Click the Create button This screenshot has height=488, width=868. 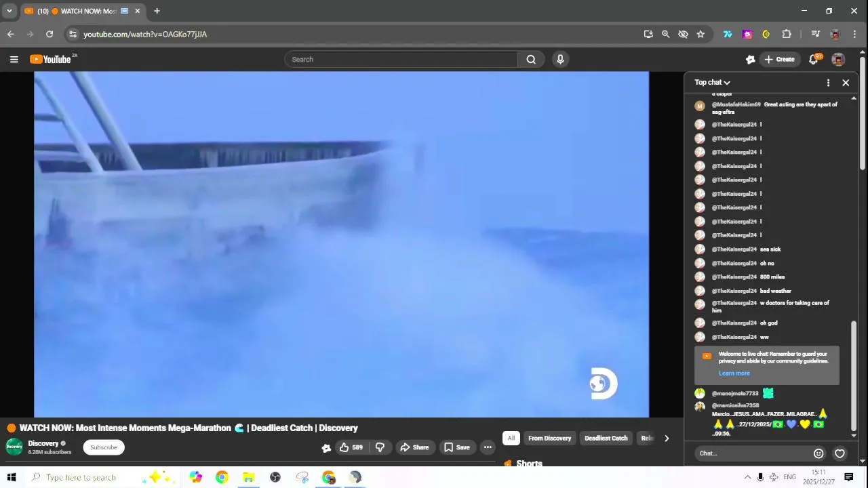tap(779, 60)
